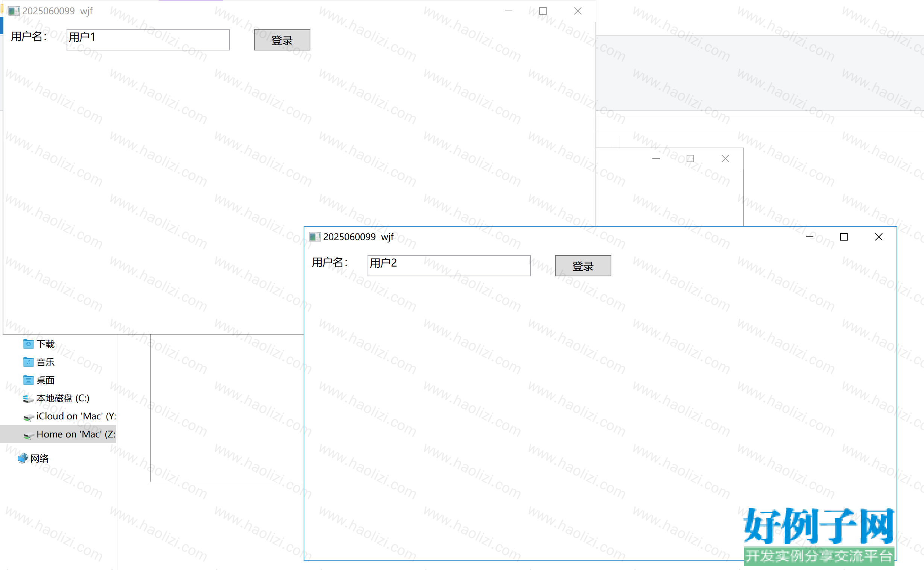Viewport: 924px width, 570px height.
Task: Maximize the 用户2 login window
Action: point(844,237)
